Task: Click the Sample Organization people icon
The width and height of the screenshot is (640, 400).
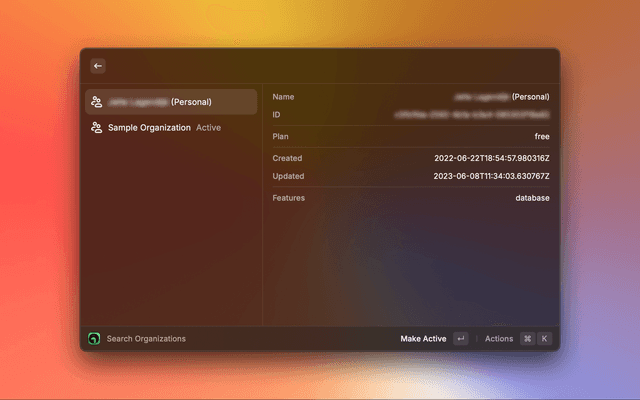Action: tap(96, 128)
